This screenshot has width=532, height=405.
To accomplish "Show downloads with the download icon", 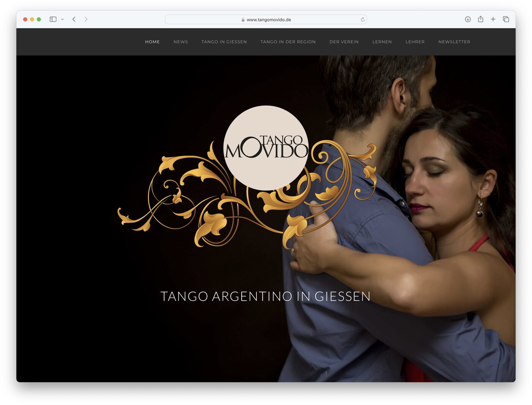I will 468,19.
